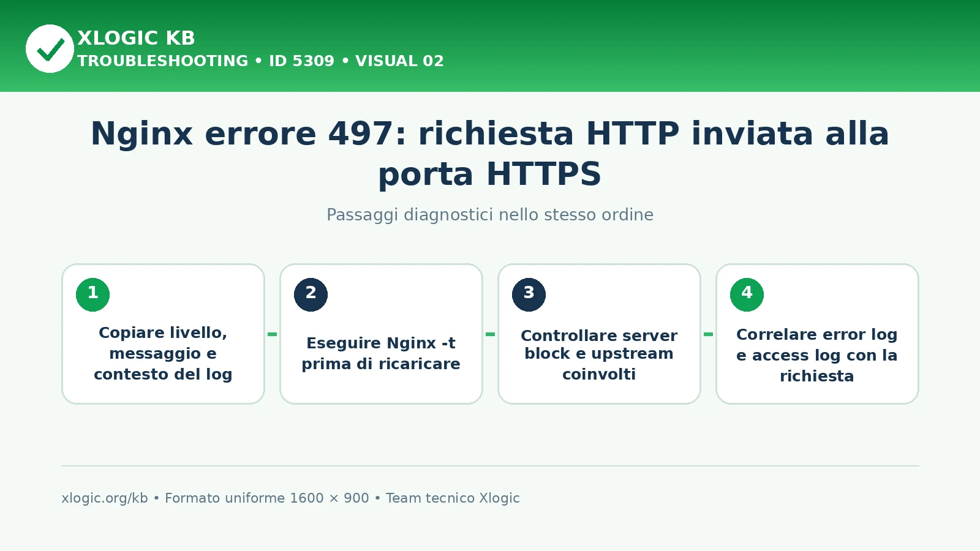The width and height of the screenshot is (980, 551).
Task: Click the white checkmark logo icon
Action: coord(50,48)
